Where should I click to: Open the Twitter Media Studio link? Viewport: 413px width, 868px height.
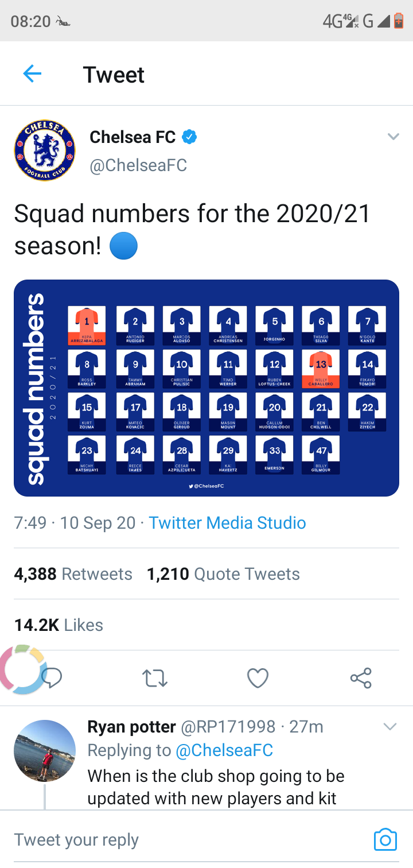(x=227, y=523)
